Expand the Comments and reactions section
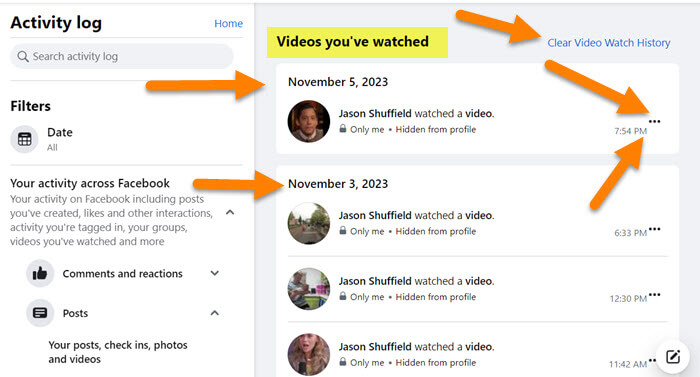 pos(215,273)
